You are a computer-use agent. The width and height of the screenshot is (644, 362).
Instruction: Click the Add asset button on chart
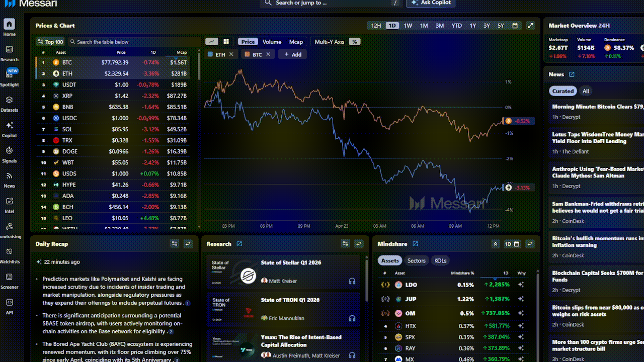coord(293,54)
